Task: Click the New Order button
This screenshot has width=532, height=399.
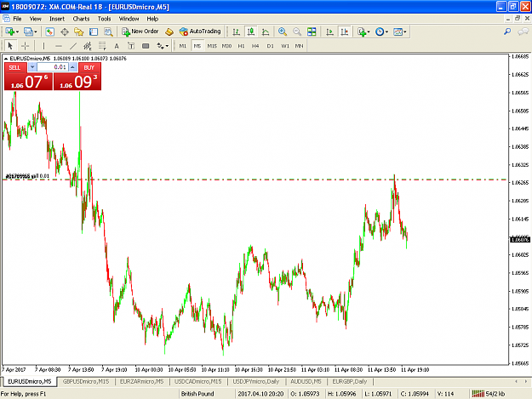Action: point(140,31)
